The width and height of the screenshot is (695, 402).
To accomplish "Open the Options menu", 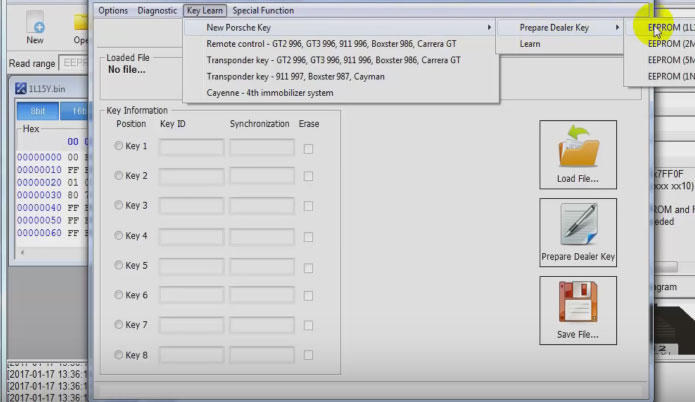I will tap(113, 11).
